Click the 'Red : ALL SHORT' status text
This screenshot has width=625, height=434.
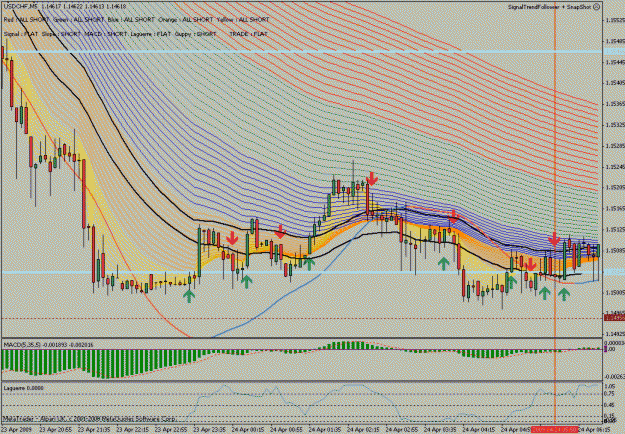26,20
